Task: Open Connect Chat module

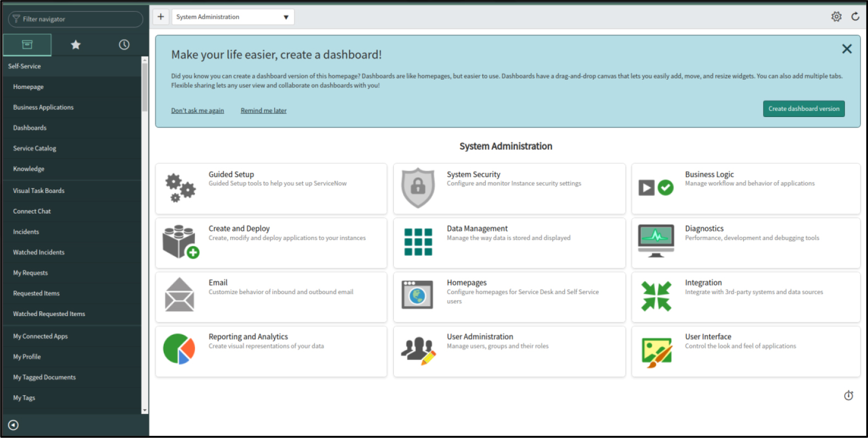Action: click(71, 211)
